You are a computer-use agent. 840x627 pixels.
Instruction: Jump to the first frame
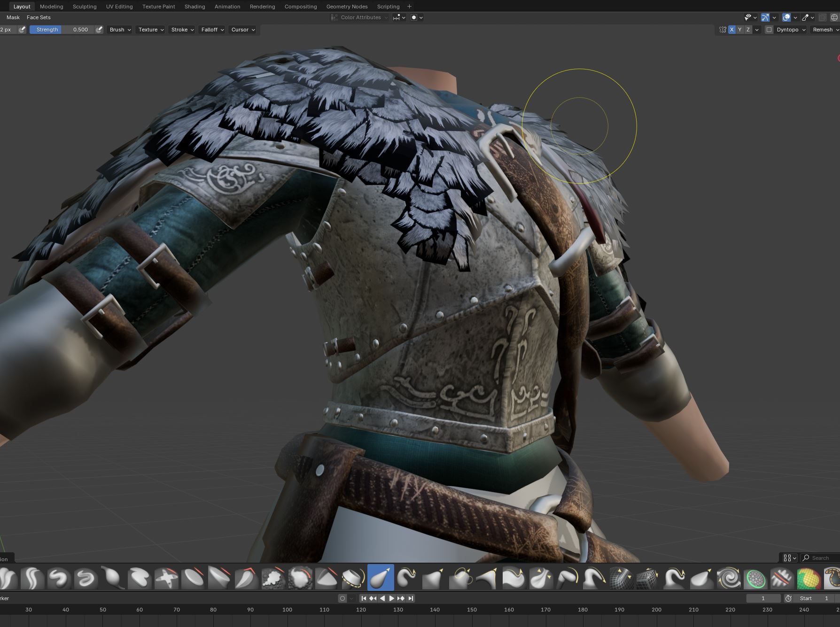(364, 598)
